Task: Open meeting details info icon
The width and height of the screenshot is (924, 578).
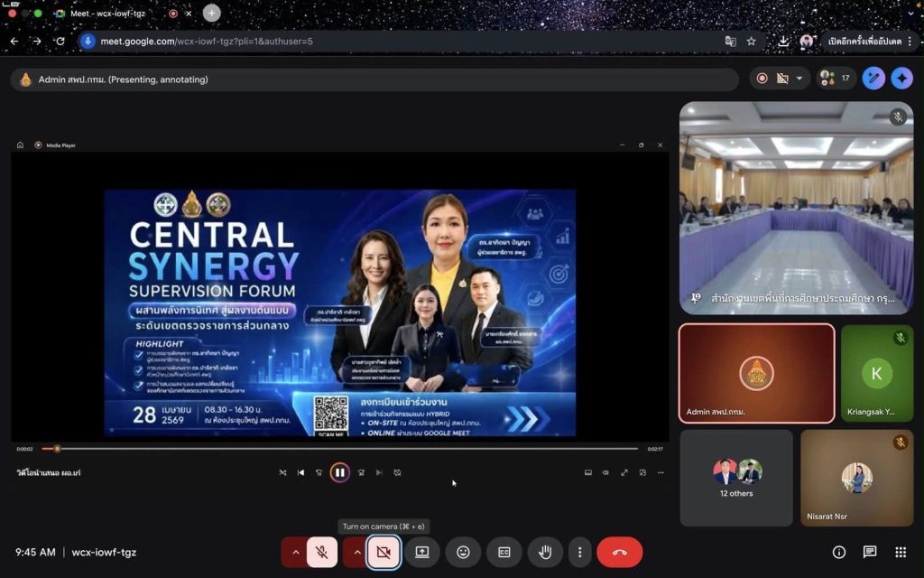Action: pyautogui.click(x=839, y=552)
